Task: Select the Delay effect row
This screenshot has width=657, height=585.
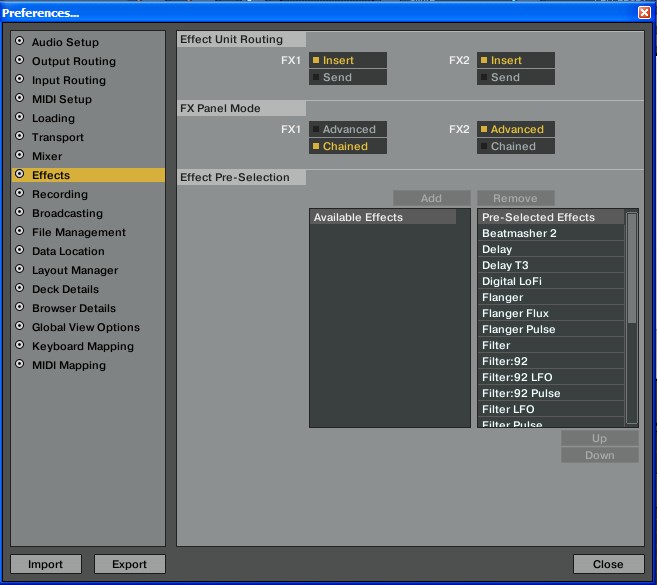Action: (551, 249)
